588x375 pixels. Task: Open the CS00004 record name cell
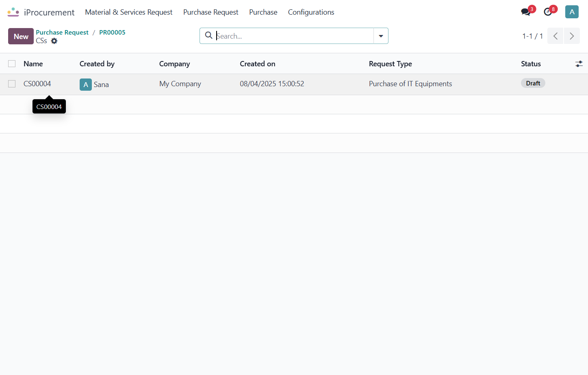click(37, 84)
